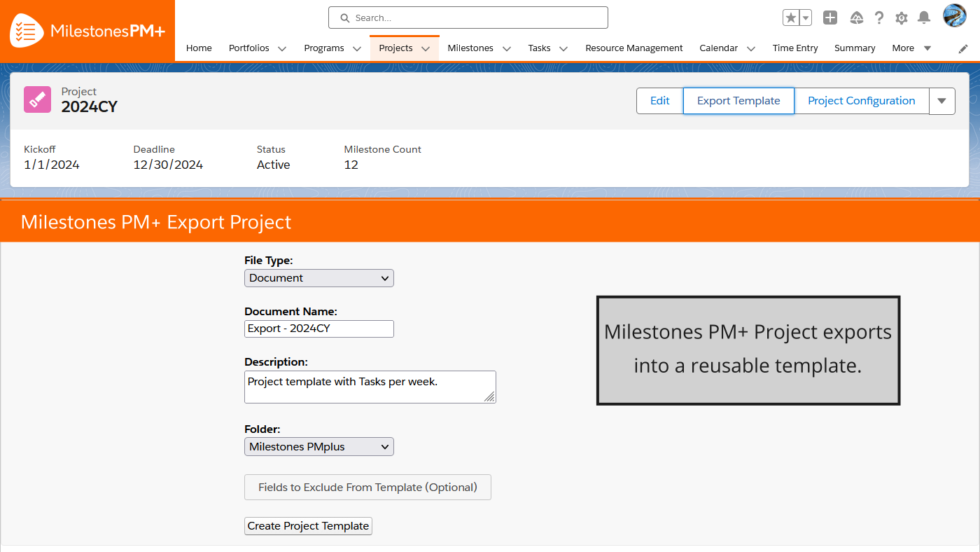Click the Deadline date 12/30/2024

coord(168,165)
